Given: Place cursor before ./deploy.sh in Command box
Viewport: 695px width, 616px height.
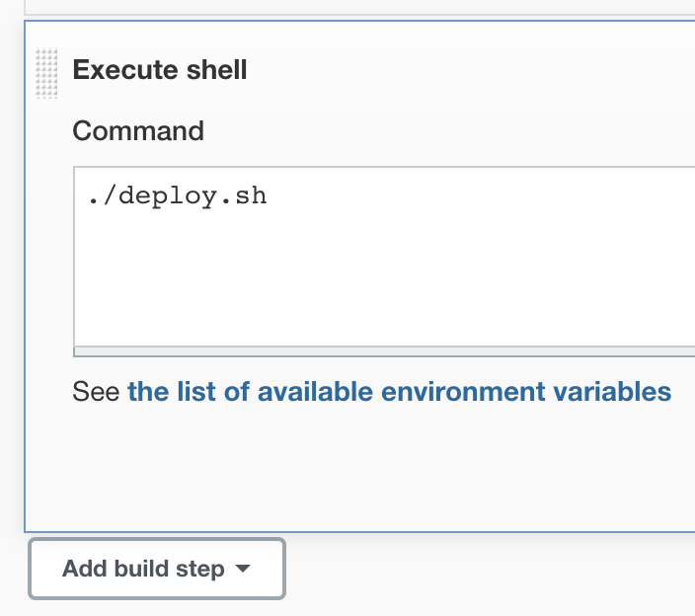Looking at the screenshot, I should 88,195.
